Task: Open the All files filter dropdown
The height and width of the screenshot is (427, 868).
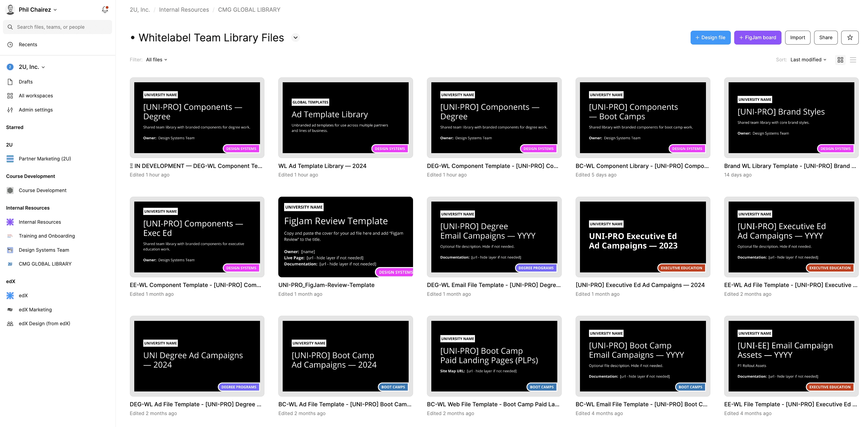Action: point(156,60)
